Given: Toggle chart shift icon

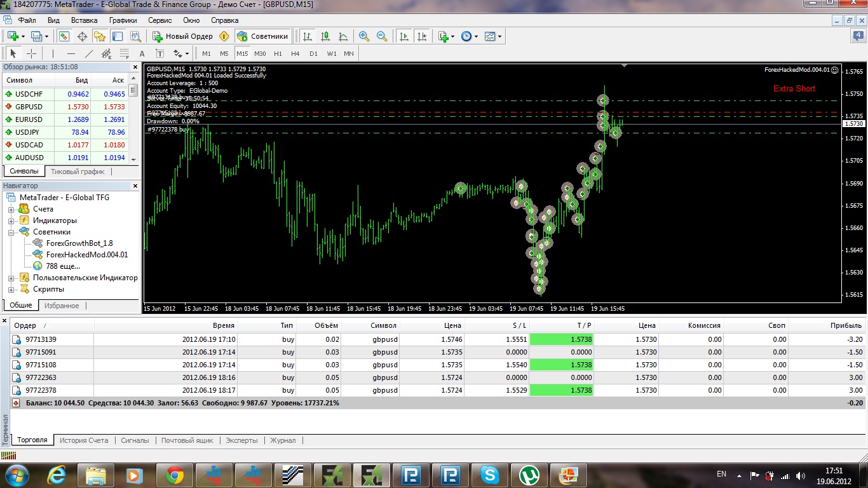Looking at the screenshot, I should [x=421, y=36].
